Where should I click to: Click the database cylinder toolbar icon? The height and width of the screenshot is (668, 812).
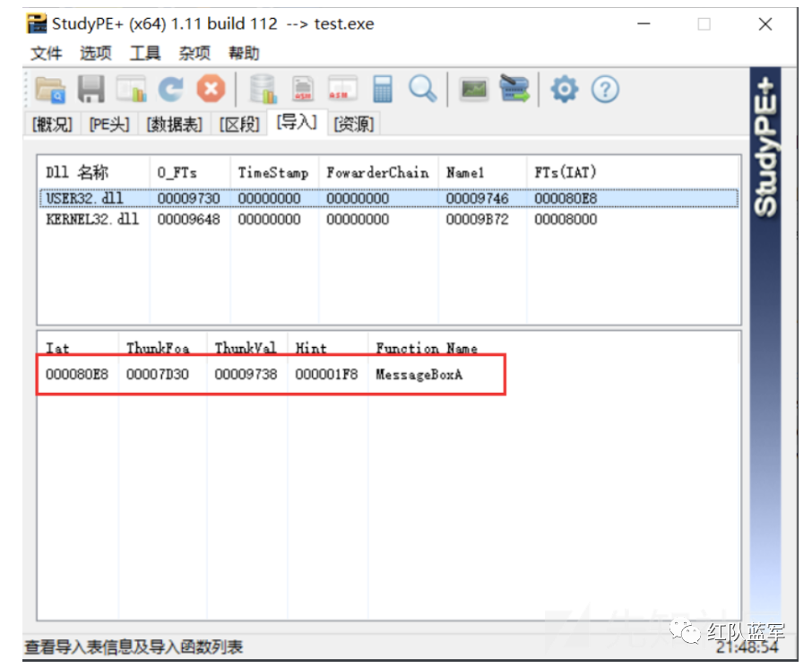point(263,89)
